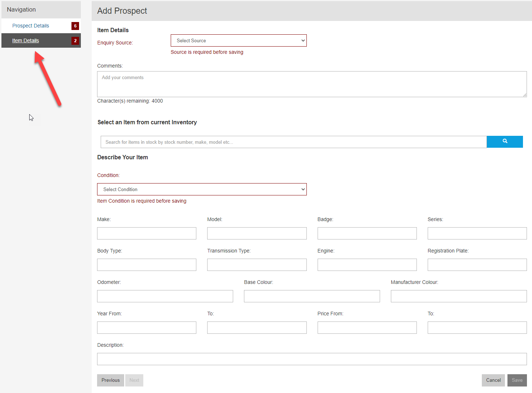The width and height of the screenshot is (532, 393).
Task: Click the red badge showing 6 errors
Action: coord(75,26)
